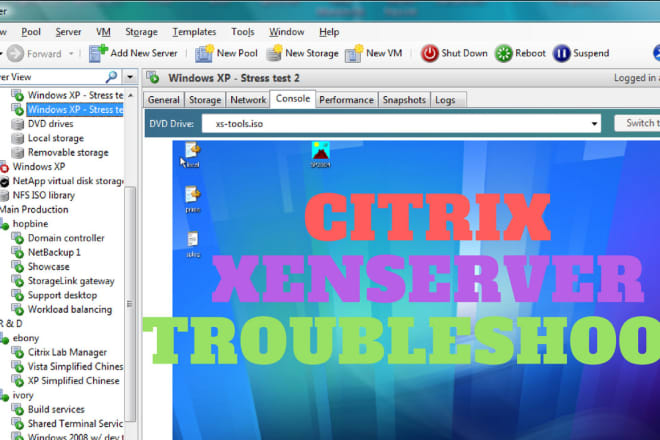Click the Support desktop VM icon
The width and height of the screenshot is (660, 440).
(17, 296)
